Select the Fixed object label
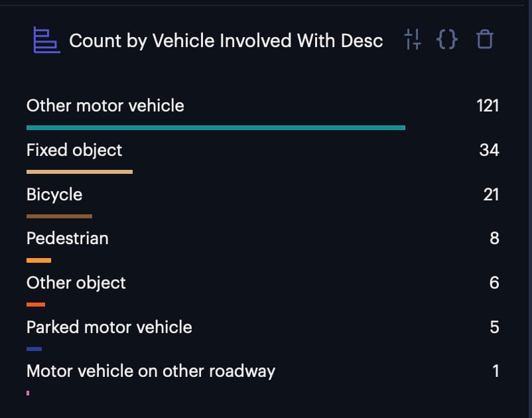 point(74,150)
